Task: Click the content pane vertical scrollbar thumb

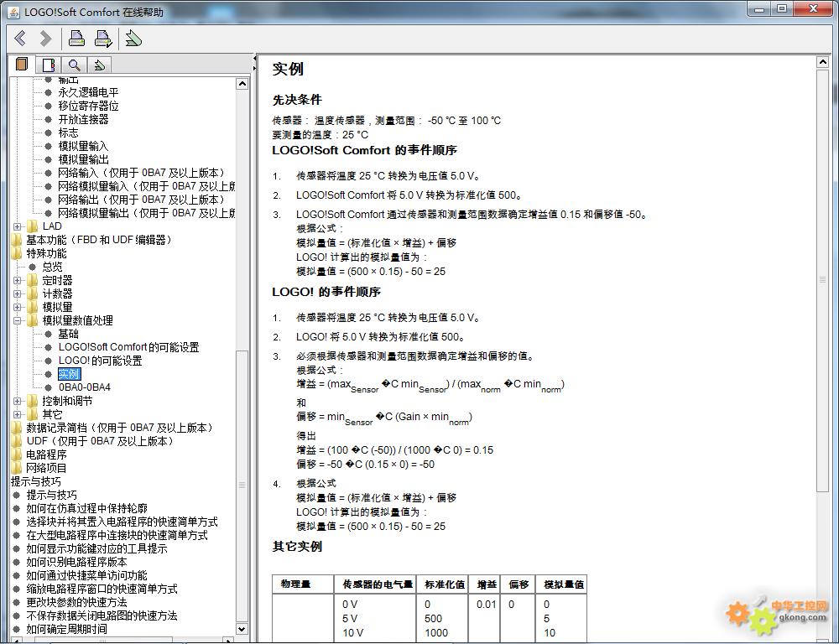Action: pyautogui.click(x=822, y=280)
